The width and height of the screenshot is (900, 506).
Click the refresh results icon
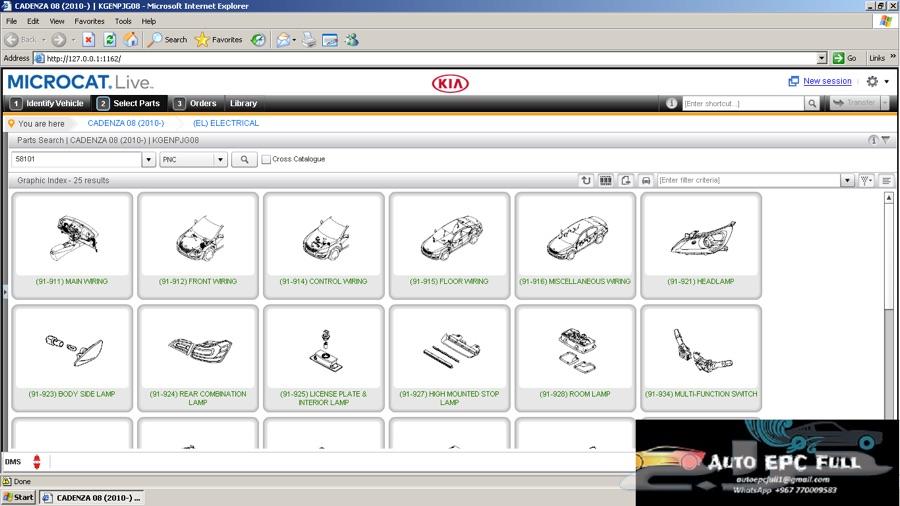coord(585,180)
